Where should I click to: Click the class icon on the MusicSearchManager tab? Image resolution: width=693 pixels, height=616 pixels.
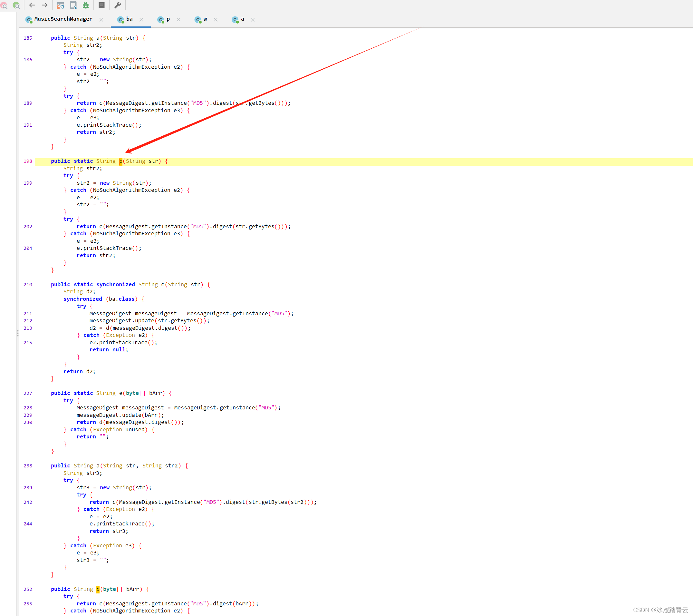(x=29, y=20)
